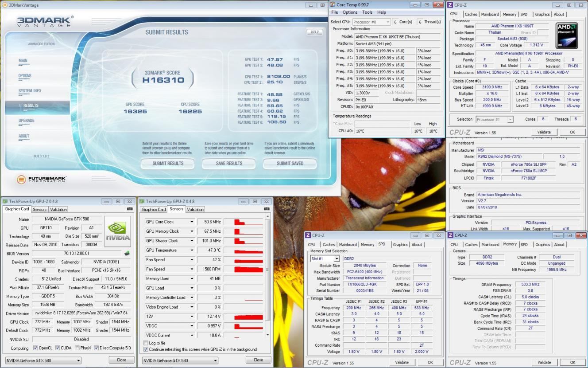Click the Driver Version field in GPU-Z
Image resolution: width=588 pixels, height=368 pixels.
[82, 313]
